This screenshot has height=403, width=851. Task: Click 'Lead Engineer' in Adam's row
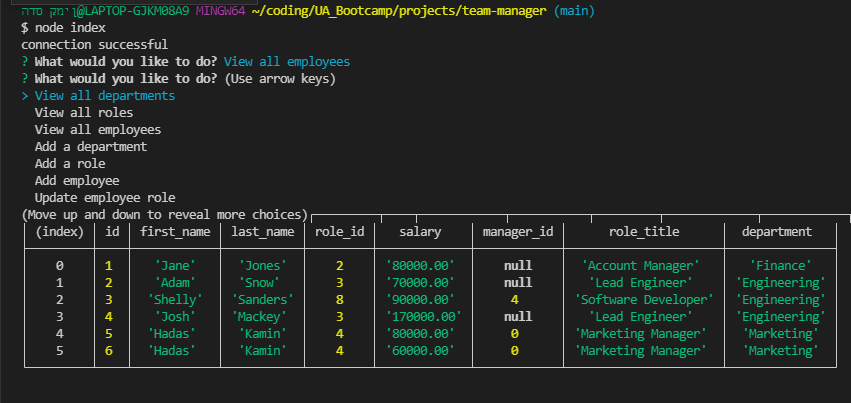coord(640,283)
